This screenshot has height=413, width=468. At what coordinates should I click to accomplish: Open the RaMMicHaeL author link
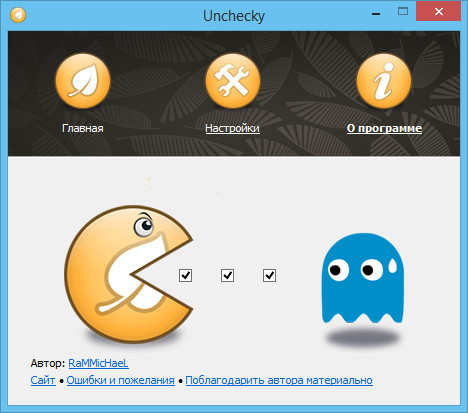coord(98,363)
